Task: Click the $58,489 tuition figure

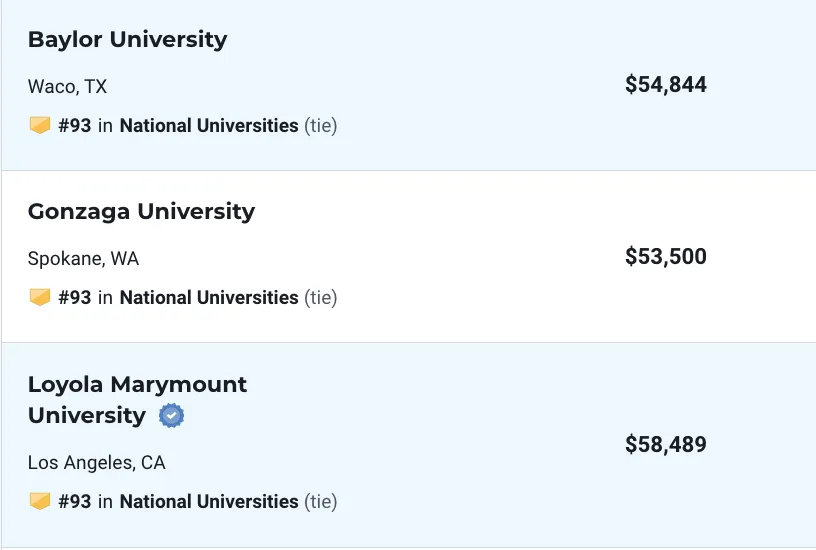Action: (x=666, y=444)
